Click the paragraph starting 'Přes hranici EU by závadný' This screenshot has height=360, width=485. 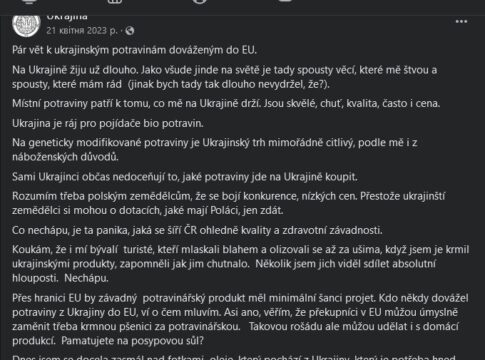click(x=240, y=319)
